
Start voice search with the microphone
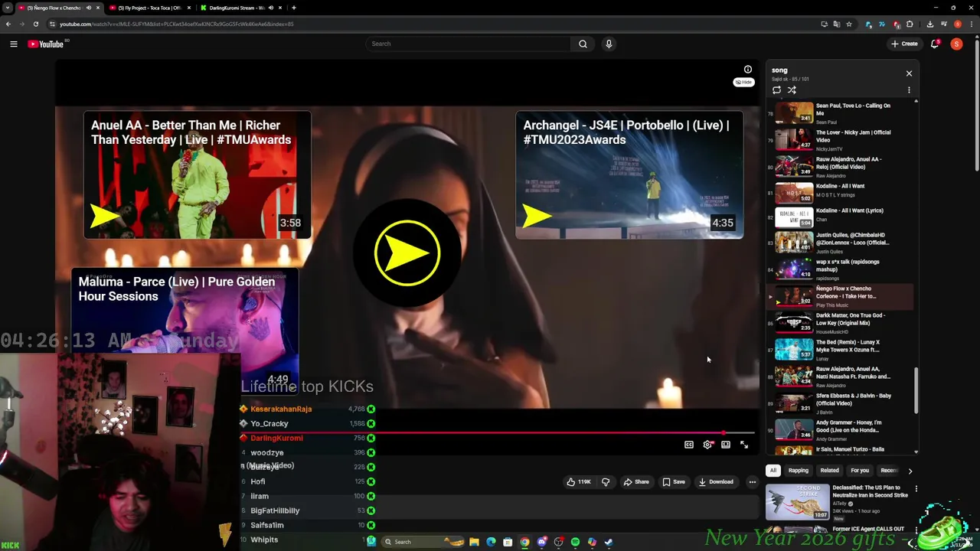609,44
